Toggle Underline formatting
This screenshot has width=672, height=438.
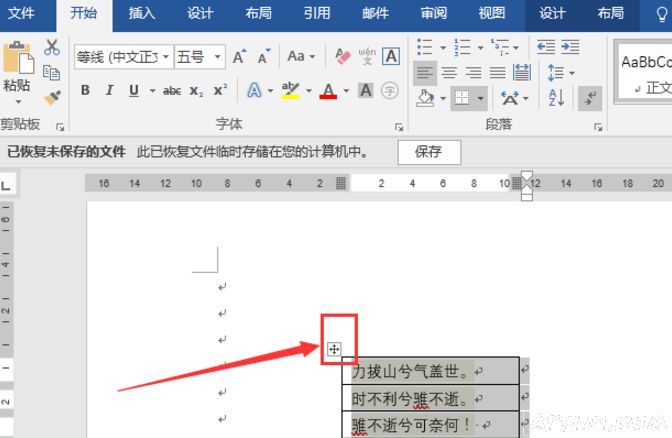coord(134,90)
